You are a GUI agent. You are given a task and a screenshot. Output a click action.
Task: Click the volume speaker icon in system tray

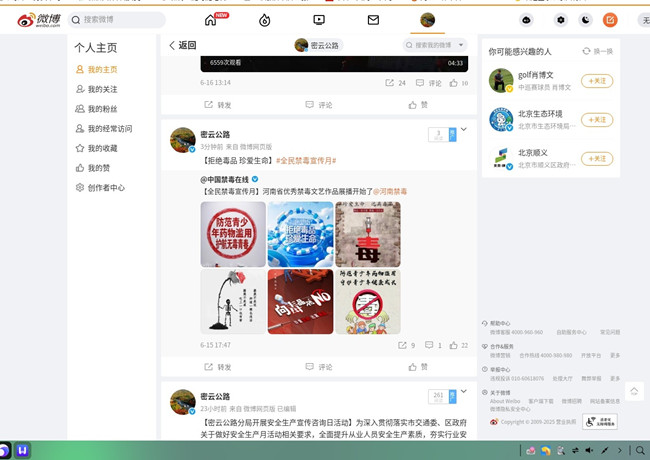click(589, 450)
